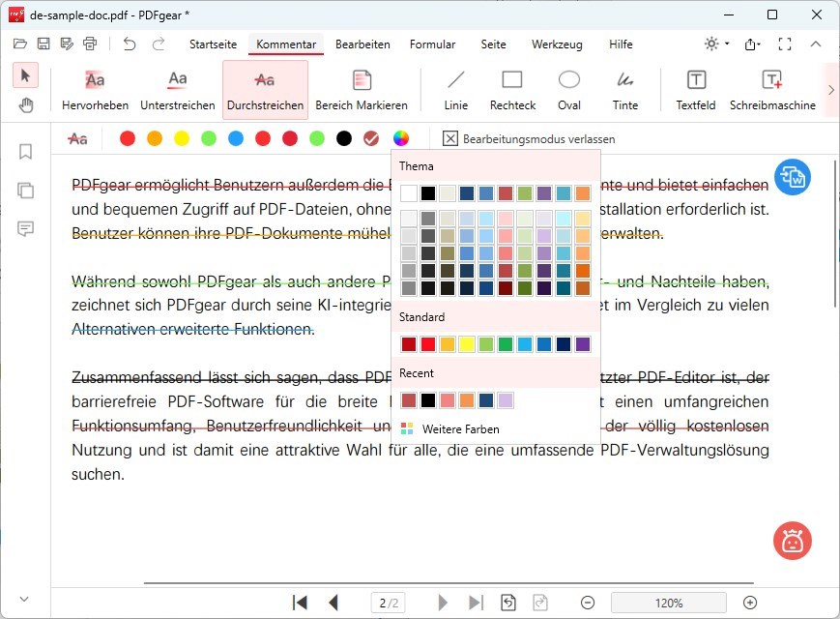This screenshot has width=840, height=619.
Task: Choose yellow in the Standard color row
Action: tap(467, 344)
